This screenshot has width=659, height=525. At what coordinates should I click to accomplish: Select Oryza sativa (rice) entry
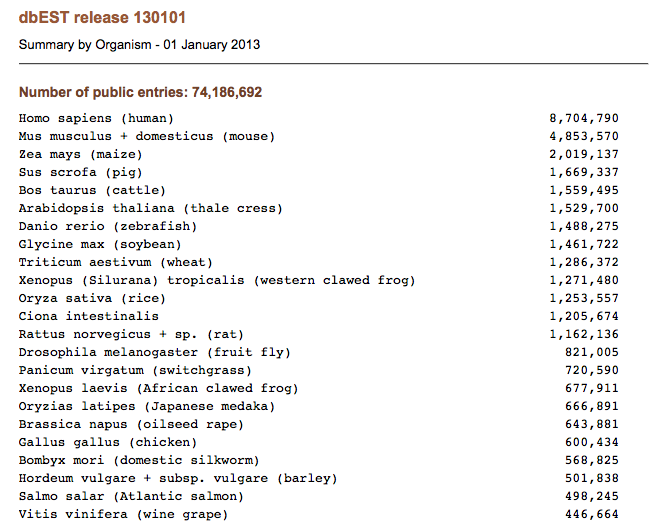[x=92, y=298]
